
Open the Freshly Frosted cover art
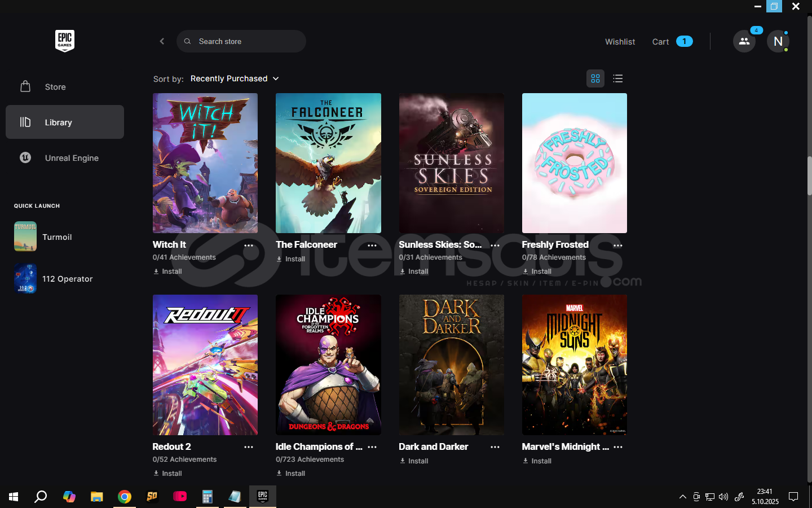(575, 163)
